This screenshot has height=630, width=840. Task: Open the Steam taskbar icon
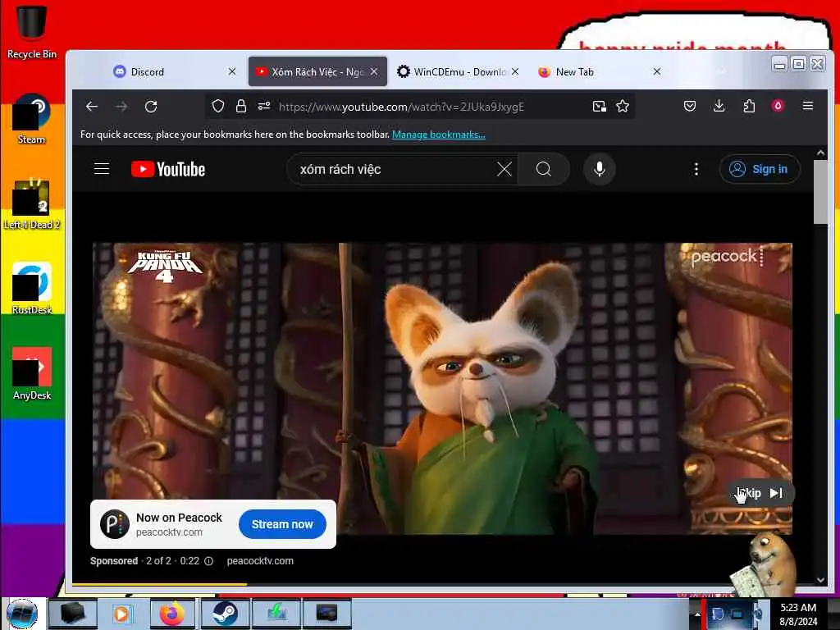[x=223, y=614]
